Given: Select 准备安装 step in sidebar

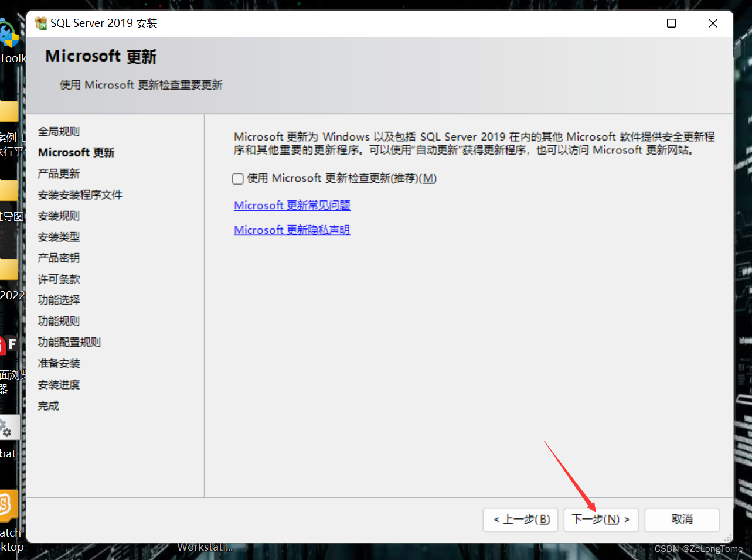Looking at the screenshot, I should [x=59, y=363].
